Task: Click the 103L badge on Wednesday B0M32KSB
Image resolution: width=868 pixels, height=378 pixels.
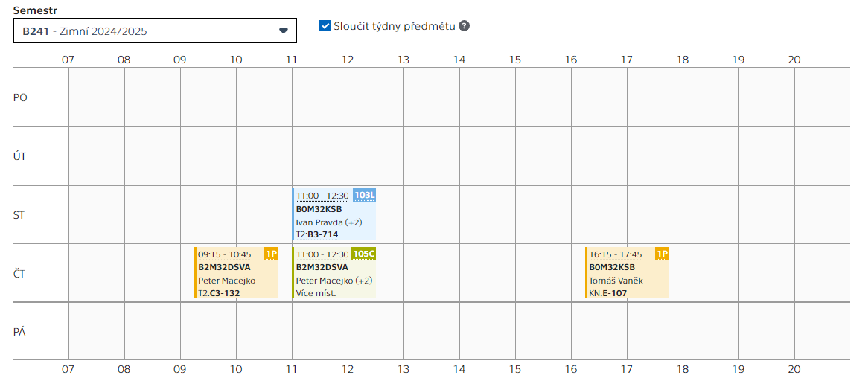Action: (364, 195)
